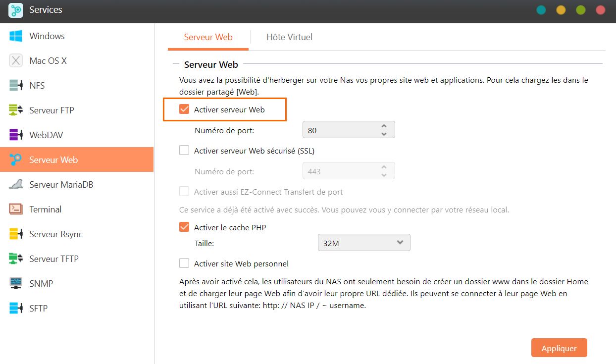Open the WebDAV service icon
Screen dimensions: 616x364
[16, 135]
